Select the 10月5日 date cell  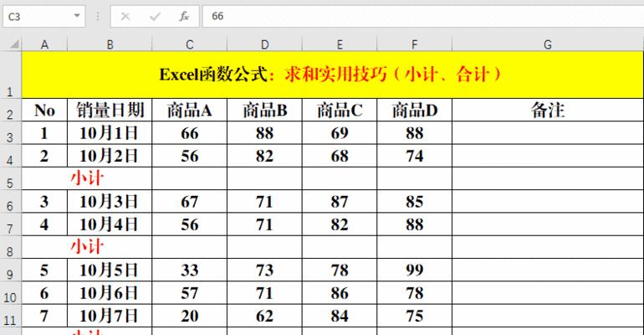pos(110,270)
